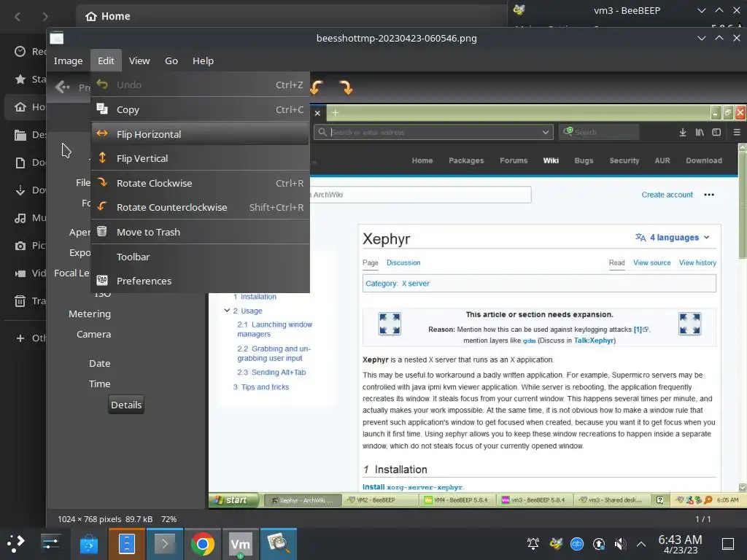Click the address bar dropdown arrow
747x560 pixels.
(x=546, y=132)
